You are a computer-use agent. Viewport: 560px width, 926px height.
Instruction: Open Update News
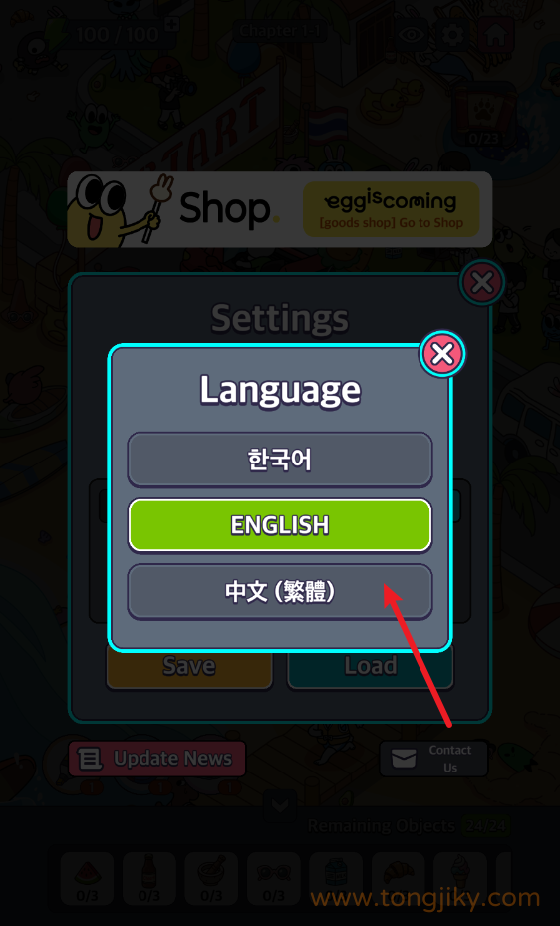click(x=157, y=759)
